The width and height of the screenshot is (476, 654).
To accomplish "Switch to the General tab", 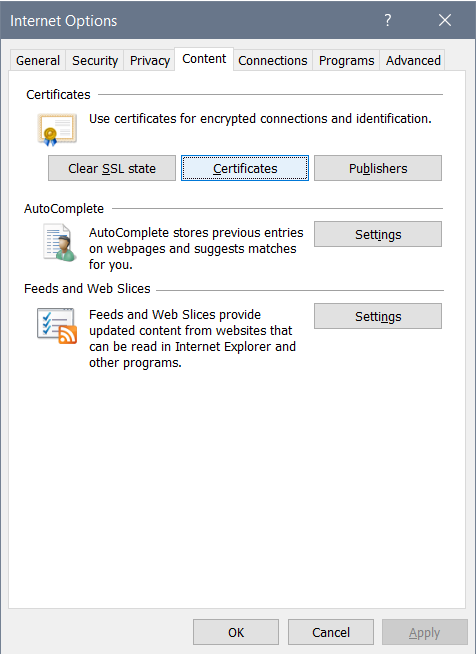I will click(x=38, y=60).
